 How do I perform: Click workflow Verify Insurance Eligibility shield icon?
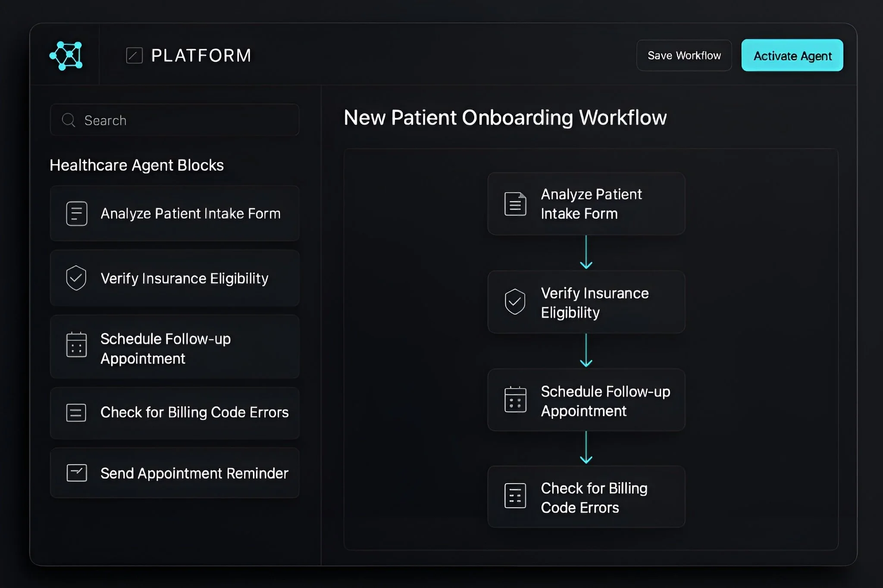tap(515, 302)
